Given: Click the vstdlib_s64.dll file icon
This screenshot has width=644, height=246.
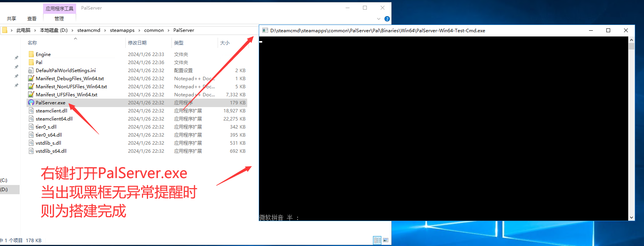Looking at the screenshot, I should 31,151.
